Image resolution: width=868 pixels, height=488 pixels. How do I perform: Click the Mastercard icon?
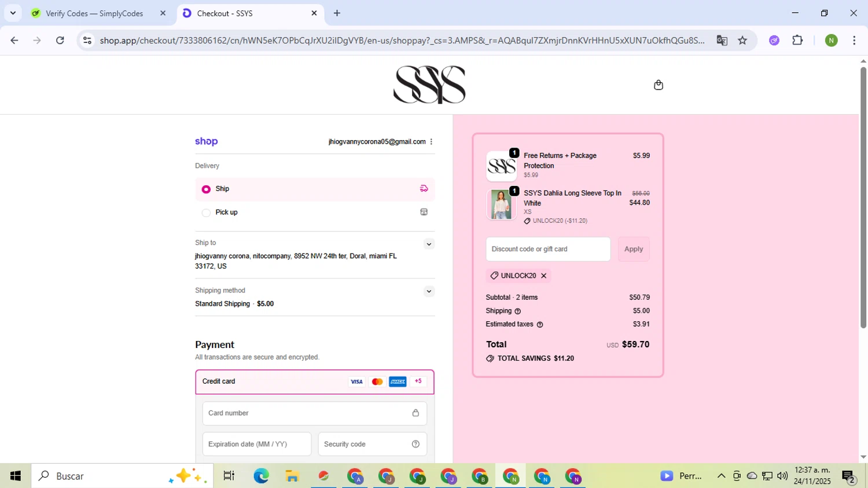[377, 381]
